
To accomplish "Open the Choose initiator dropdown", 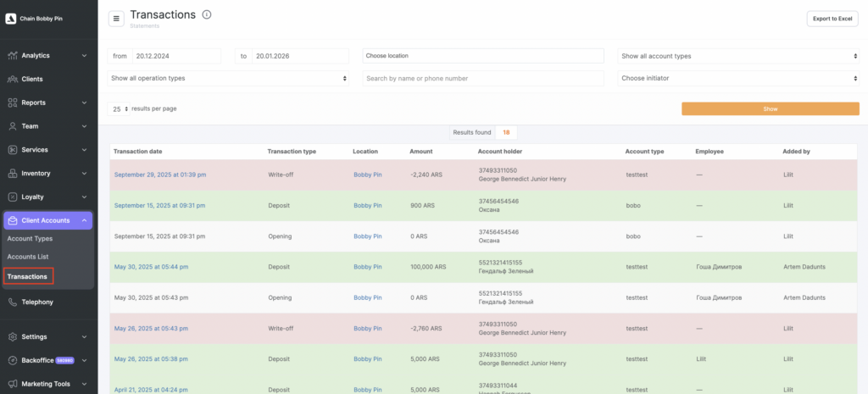I will [x=738, y=78].
